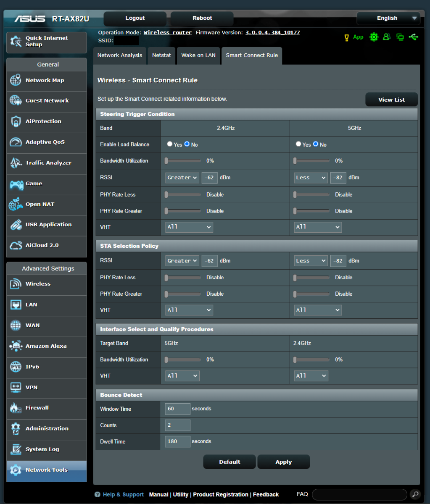430x504 pixels.
Task: Click the search magnifier in FAQ bar
Action: [414, 494]
